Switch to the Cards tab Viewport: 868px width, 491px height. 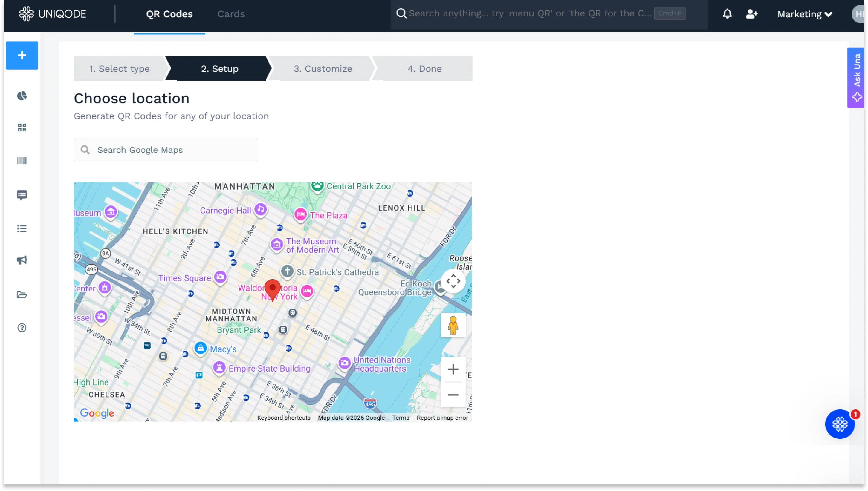pos(231,14)
